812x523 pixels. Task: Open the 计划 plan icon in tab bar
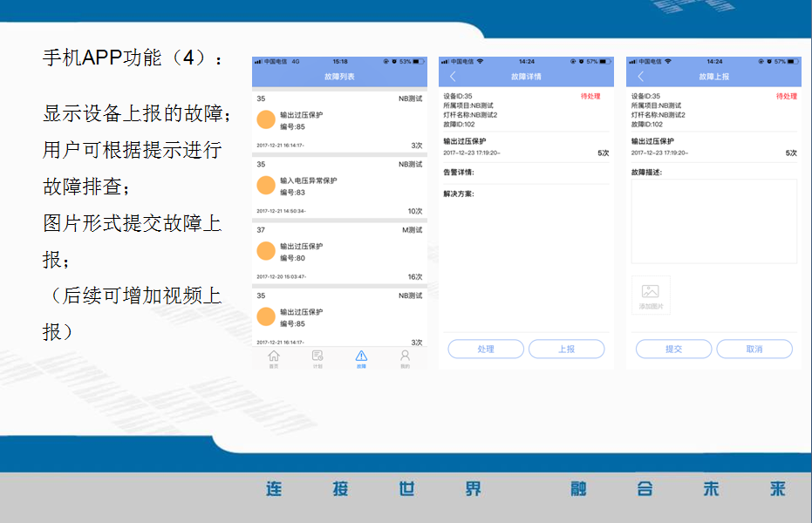coord(317,357)
